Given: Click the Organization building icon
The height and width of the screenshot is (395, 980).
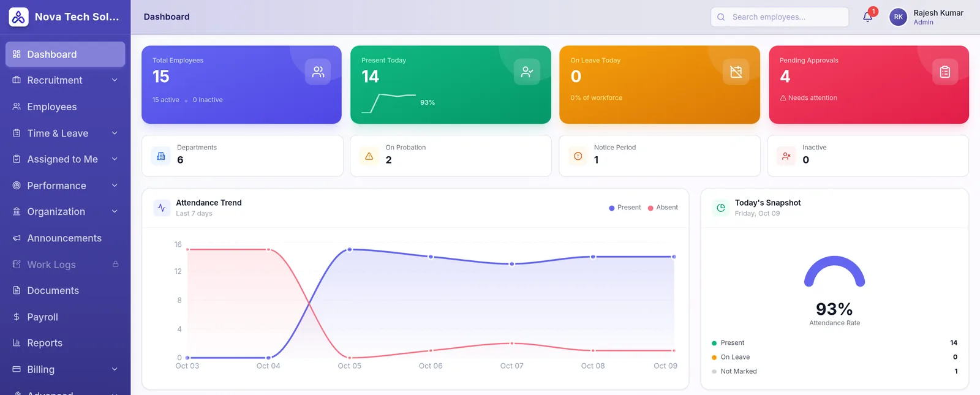Looking at the screenshot, I should (17, 211).
